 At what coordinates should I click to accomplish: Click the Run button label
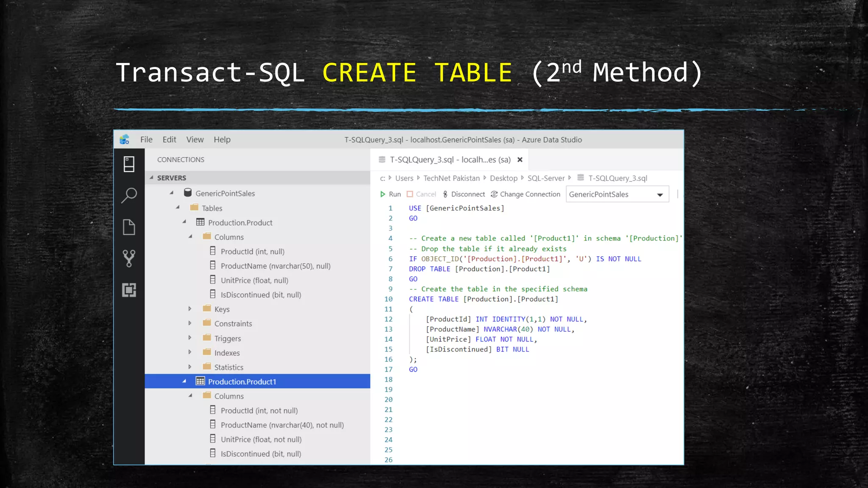click(x=395, y=194)
